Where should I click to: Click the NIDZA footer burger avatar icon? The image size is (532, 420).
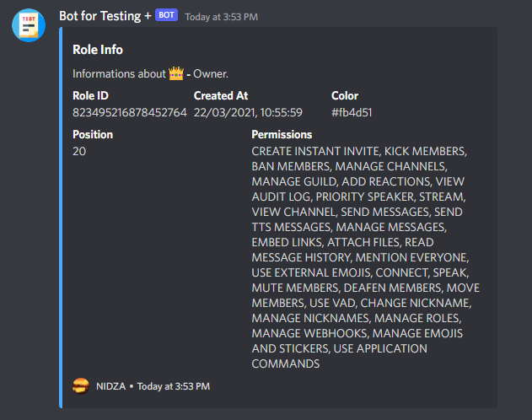click(x=81, y=386)
